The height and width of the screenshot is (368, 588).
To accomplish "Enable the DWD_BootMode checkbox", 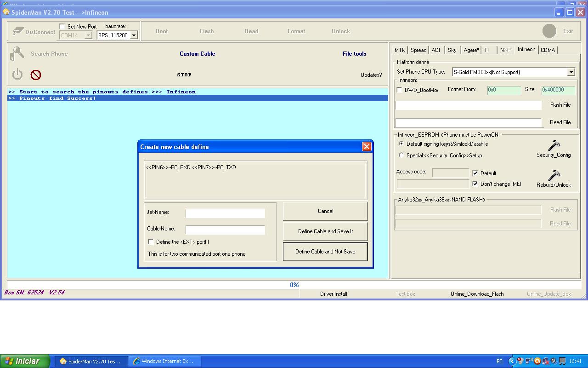I will pyautogui.click(x=399, y=90).
